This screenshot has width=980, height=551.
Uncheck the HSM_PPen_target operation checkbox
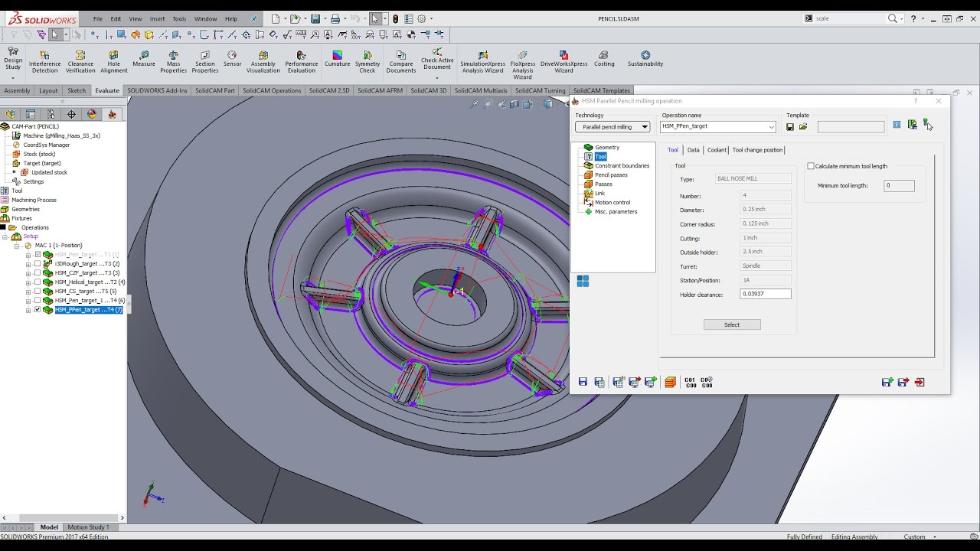click(38, 310)
